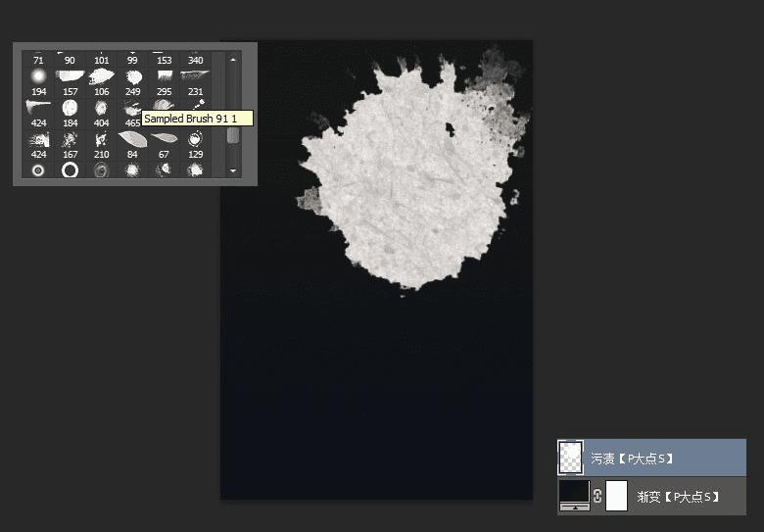Viewport: 764px width, 532px height.
Task: Select the hollow ring brush preset
Action: tap(70, 170)
